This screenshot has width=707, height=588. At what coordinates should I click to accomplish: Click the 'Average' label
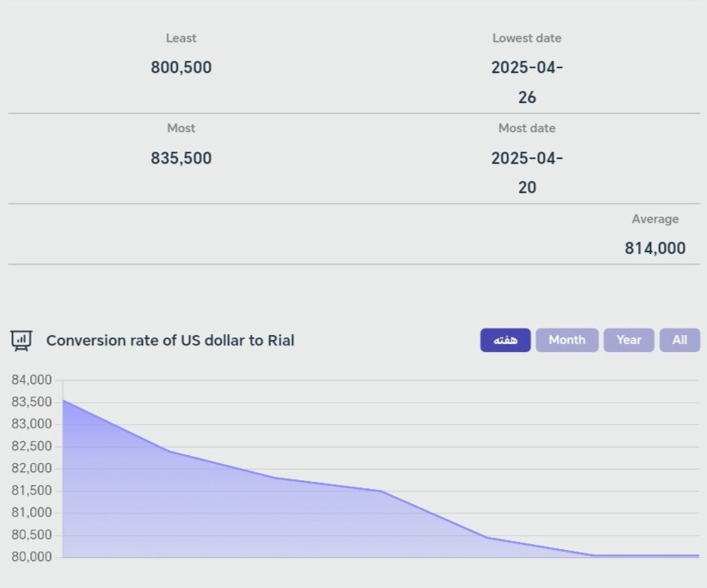pos(655,219)
